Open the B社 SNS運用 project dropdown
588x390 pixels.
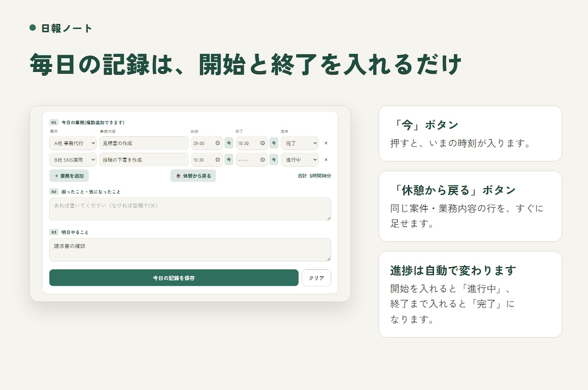(x=73, y=160)
